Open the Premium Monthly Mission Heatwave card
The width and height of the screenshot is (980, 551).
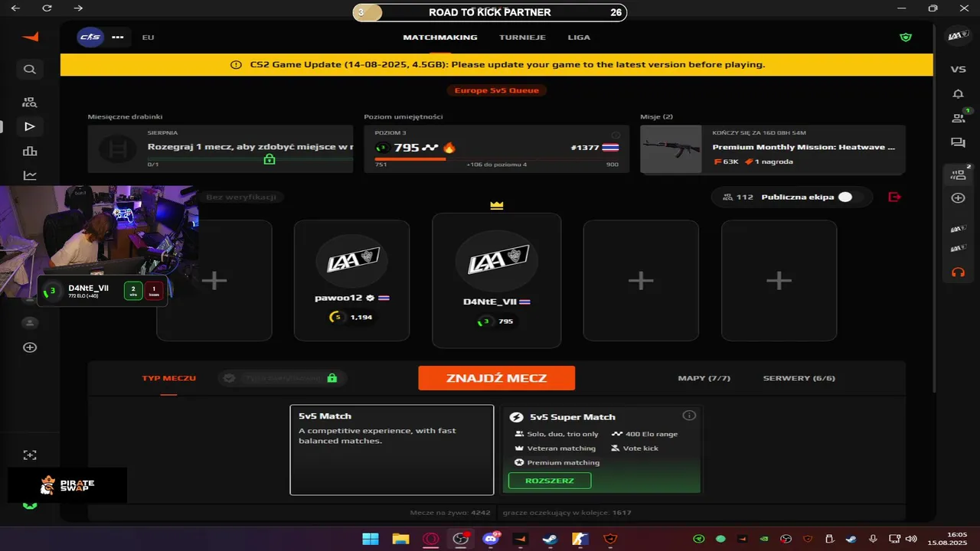[773, 149]
